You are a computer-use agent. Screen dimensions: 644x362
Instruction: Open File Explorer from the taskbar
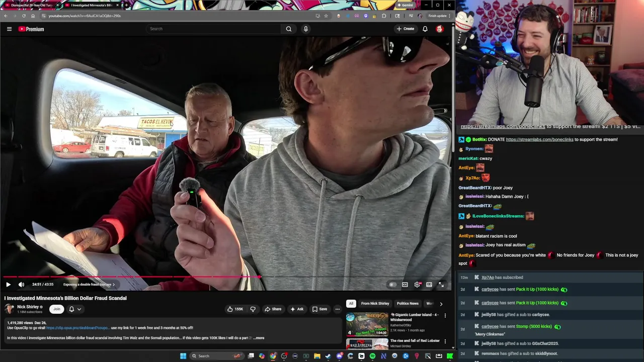(317, 356)
